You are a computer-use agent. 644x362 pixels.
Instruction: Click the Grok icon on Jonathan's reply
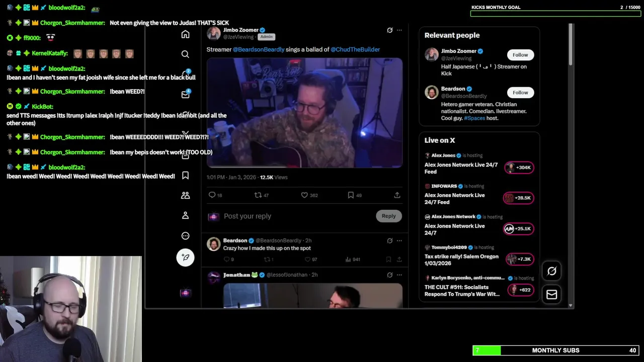(x=389, y=275)
